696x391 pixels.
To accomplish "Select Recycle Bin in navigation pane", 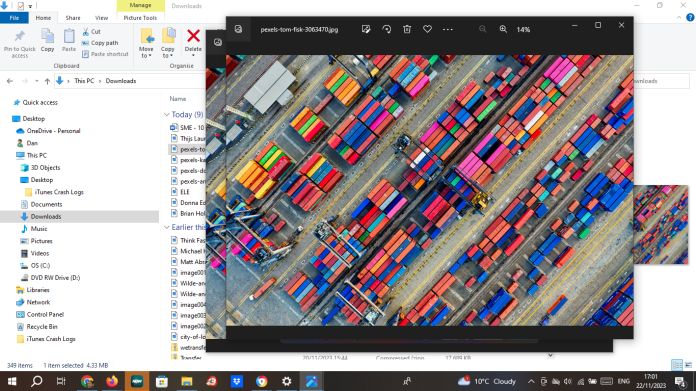I will tap(42, 327).
